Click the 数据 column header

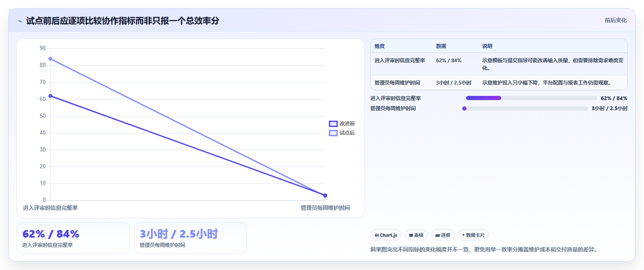point(441,46)
